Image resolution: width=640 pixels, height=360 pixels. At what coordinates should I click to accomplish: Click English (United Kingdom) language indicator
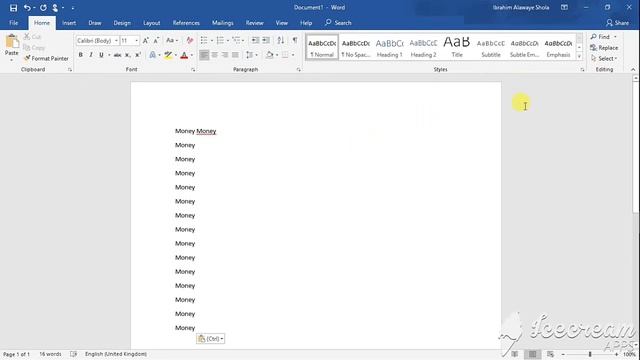pyautogui.click(x=116, y=354)
